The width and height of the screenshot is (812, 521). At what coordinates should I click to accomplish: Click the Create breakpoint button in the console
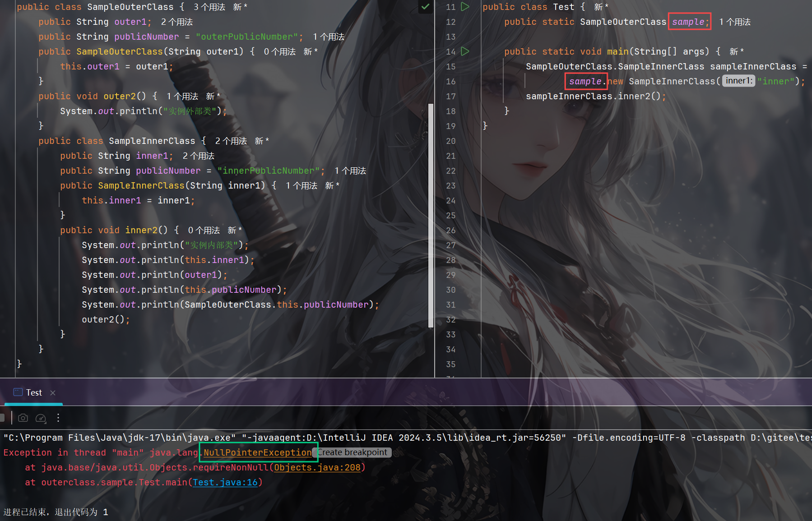[352, 452]
